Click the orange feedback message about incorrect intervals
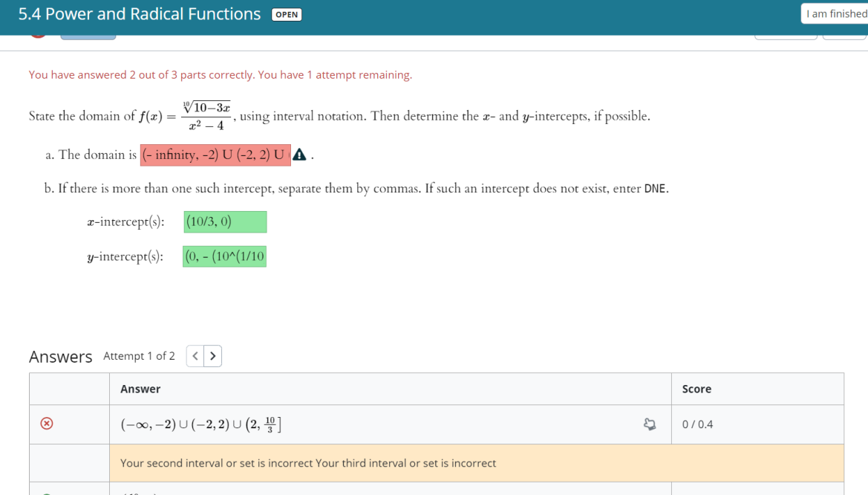The image size is (868, 495). [x=307, y=462]
